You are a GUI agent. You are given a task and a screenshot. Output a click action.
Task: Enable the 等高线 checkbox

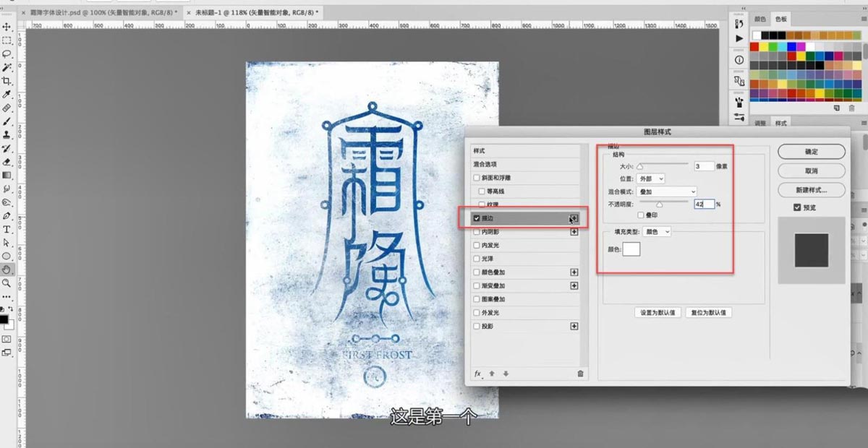coord(482,191)
